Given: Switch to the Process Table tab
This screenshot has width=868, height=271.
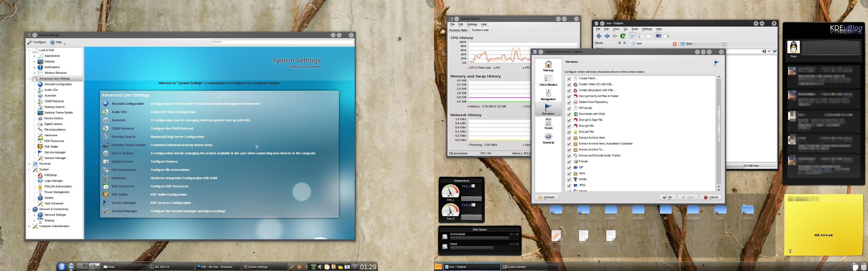Looking at the screenshot, I should 458,30.
